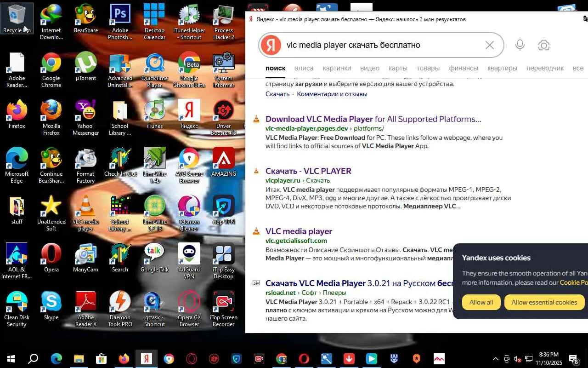Viewport: 588px width, 368px height.
Task: Click the Allow essential cookies button
Action: [544, 302]
